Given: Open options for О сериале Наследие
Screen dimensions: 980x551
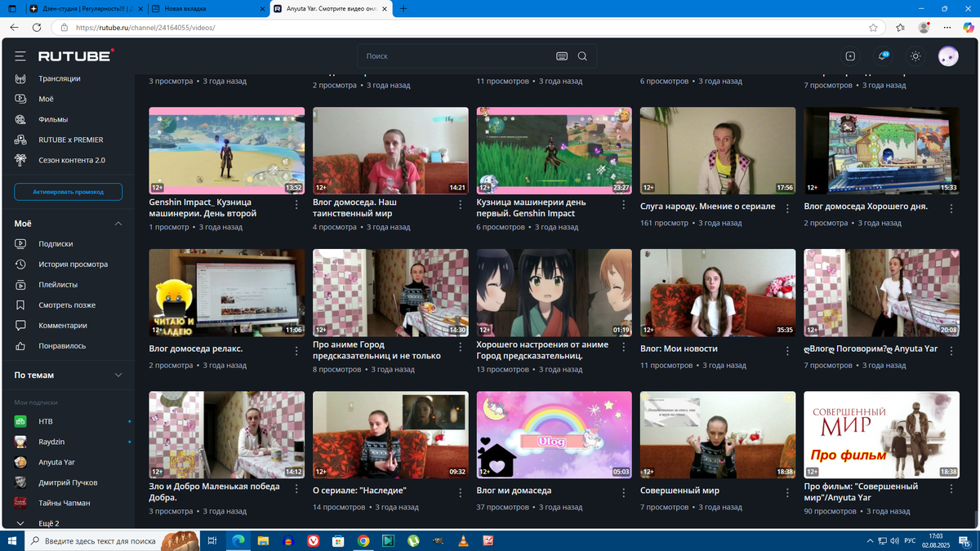Looking at the screenshot, I should [x=461, y=493].
